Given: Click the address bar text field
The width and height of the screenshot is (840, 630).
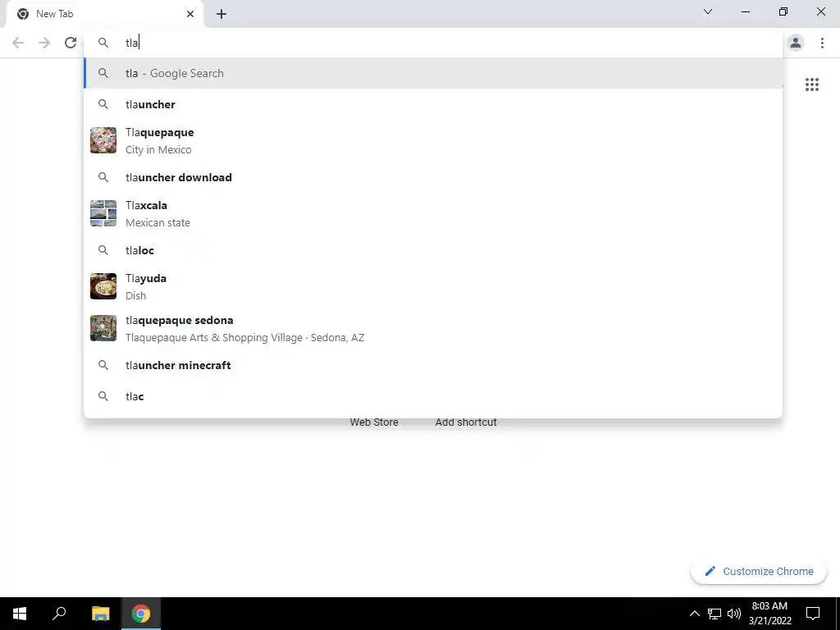Looking at the screenshot, I should [x=433, y=43].
